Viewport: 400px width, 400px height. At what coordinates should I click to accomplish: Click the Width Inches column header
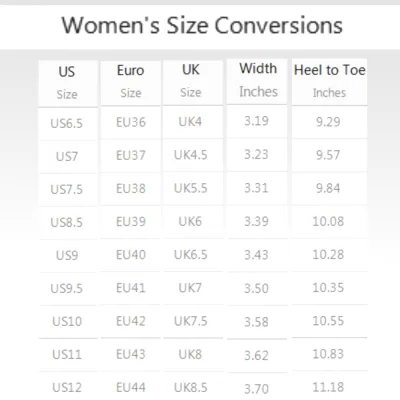pyautogui.click(x=258, y=80)
